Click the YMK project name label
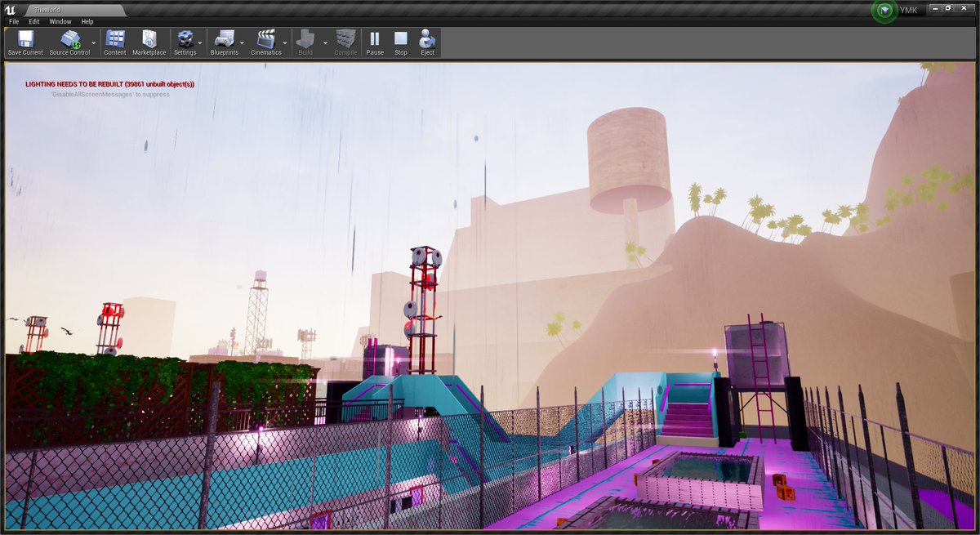Screen dimensions: 980x535 [x=907, y=10]
